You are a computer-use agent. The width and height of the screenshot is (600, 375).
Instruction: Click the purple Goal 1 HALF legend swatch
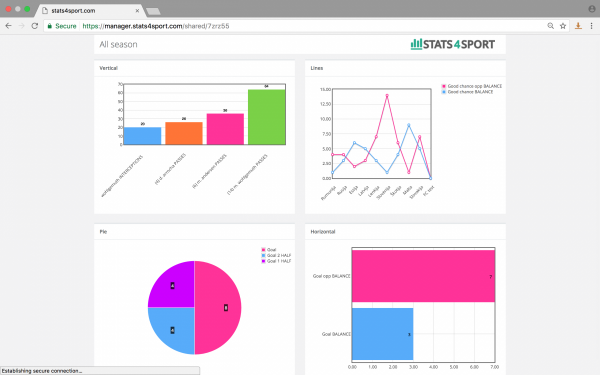[x=263, y=261]
